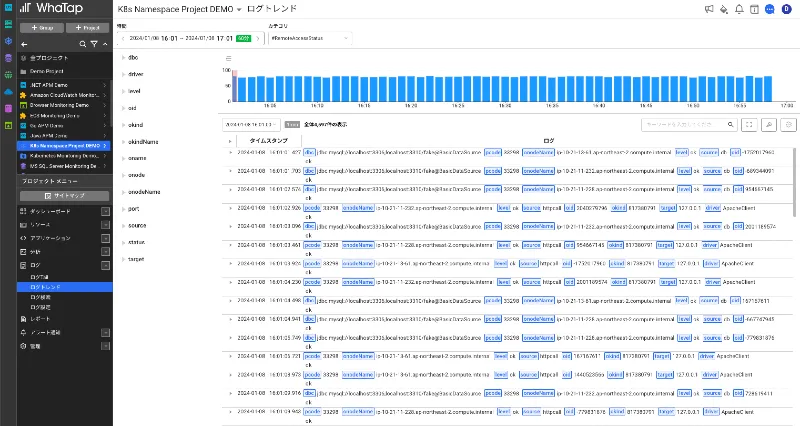Viewport: 800px width, 426px height.
Task: Click the project search magnifier icon
Action: tap(83, 44)
